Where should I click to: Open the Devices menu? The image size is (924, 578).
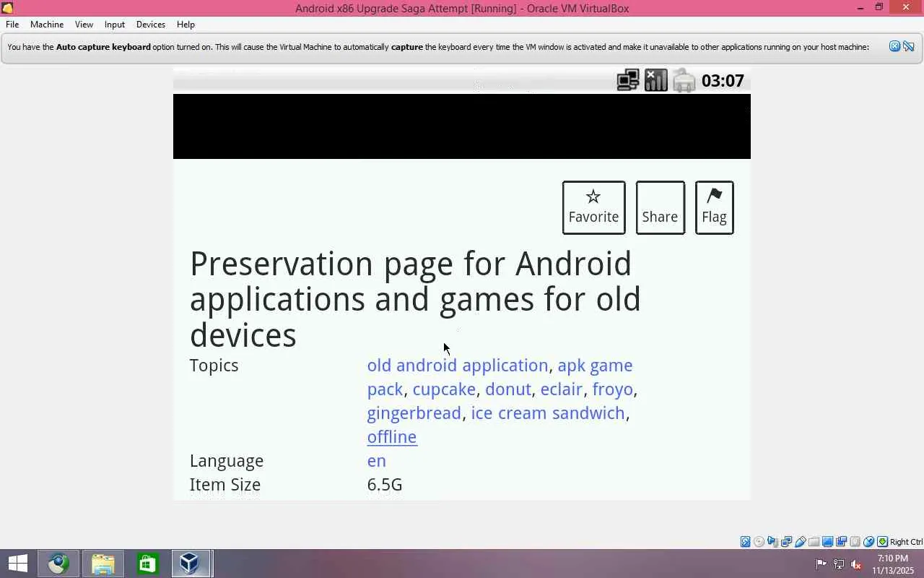coord(151,24)
